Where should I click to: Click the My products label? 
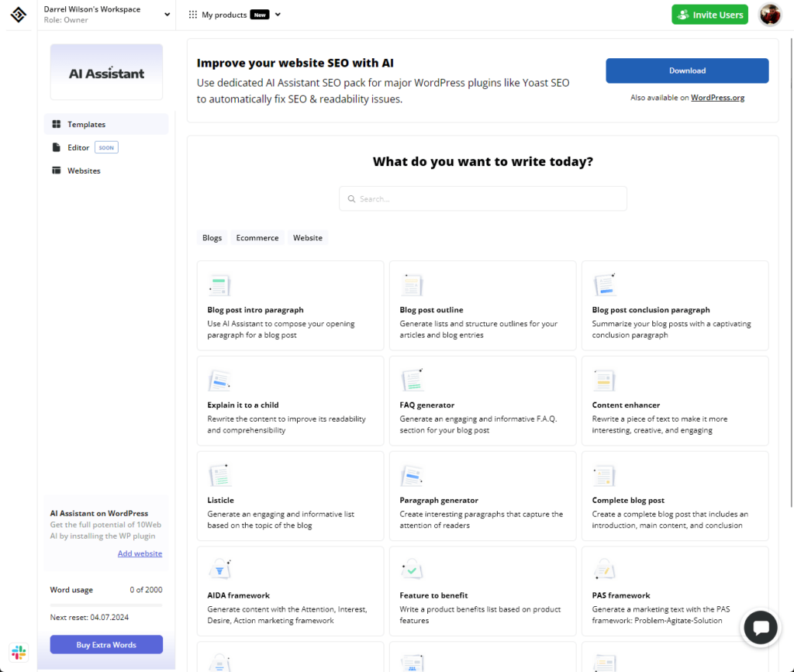[224, 15]
